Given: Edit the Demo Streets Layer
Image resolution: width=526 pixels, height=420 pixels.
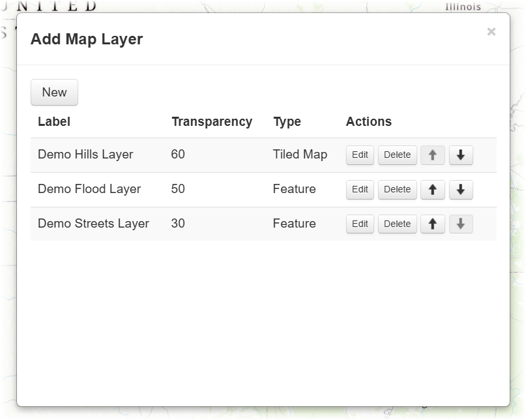Looking at the screenshot, I should tap(359, 224).
